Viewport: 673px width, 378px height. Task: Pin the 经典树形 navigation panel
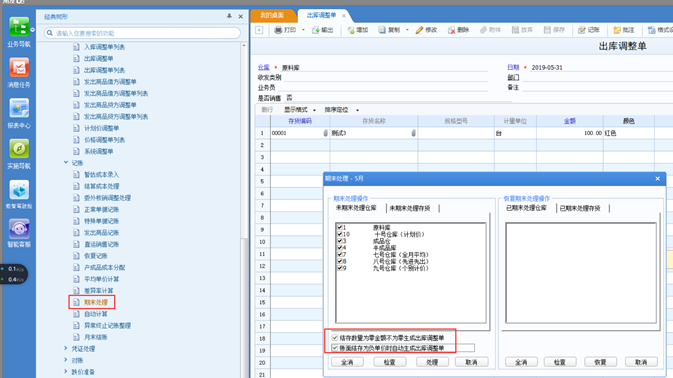pos(229,16)
